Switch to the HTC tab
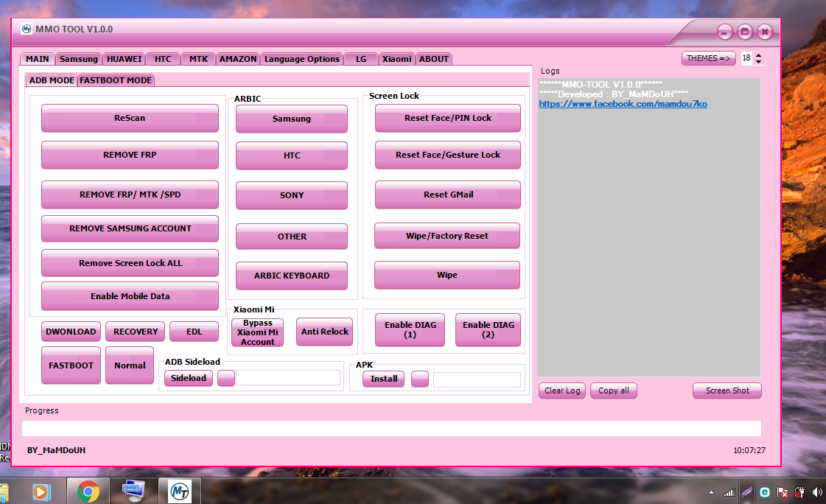The height and width of the screenshot is (504, 826). pos(163,59)
